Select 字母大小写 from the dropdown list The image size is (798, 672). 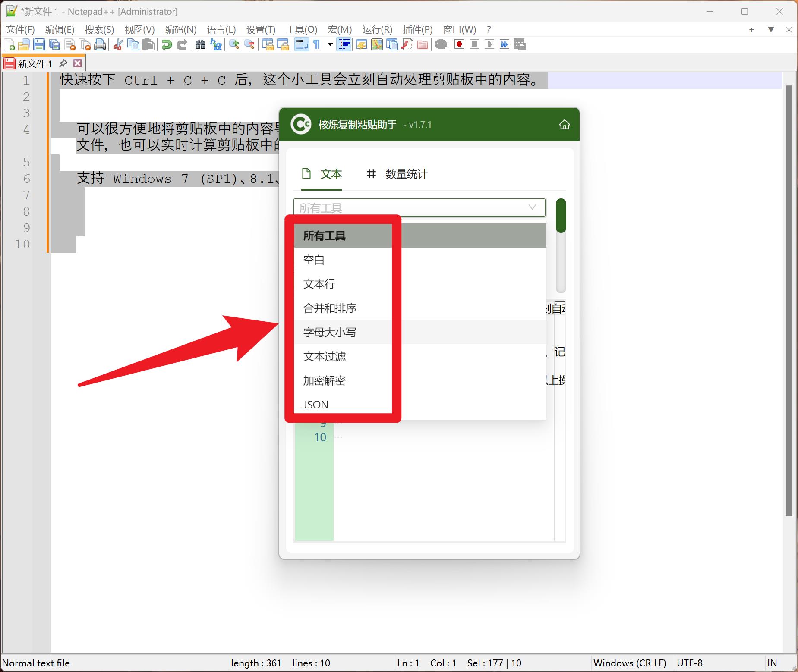tap(330, 332)
